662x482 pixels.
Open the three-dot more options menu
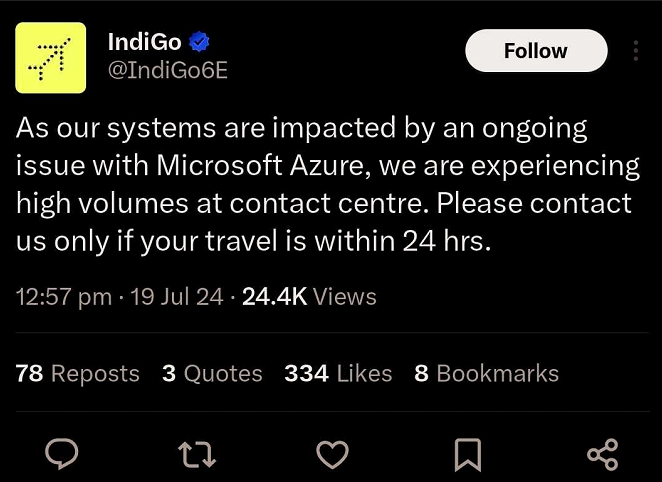(x=636, y=51)
